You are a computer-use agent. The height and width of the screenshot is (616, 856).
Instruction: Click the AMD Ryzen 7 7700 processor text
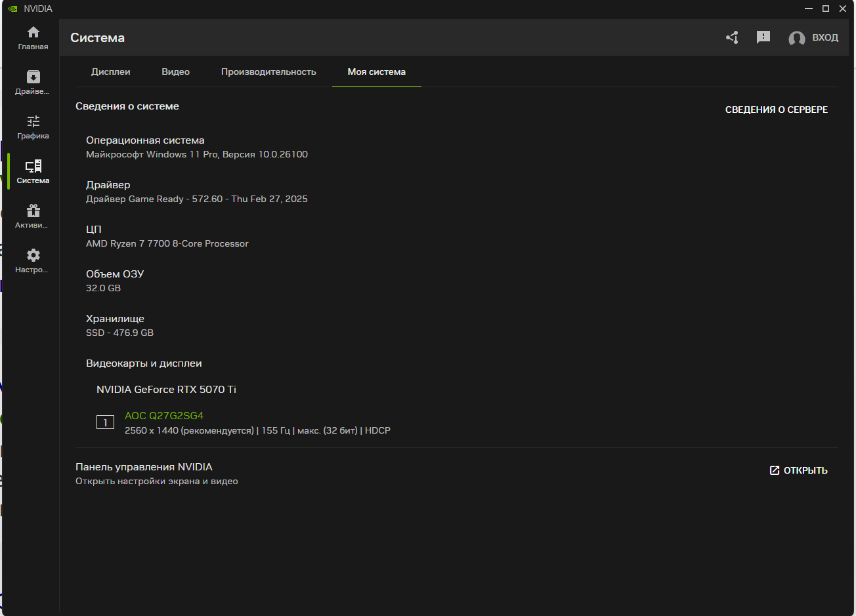tap(167, 243)
